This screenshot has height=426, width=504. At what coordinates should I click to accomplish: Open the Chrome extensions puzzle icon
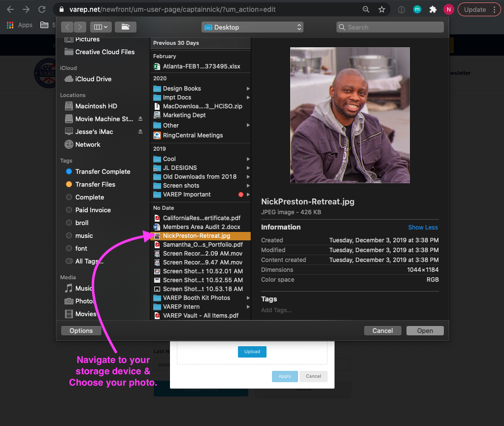coord(433,9)
